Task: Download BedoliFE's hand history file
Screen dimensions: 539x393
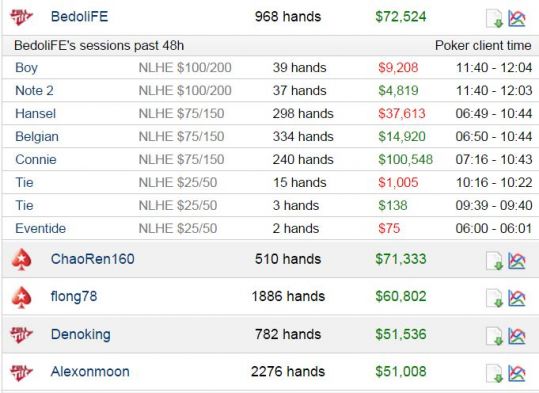Action: [494, 18]
